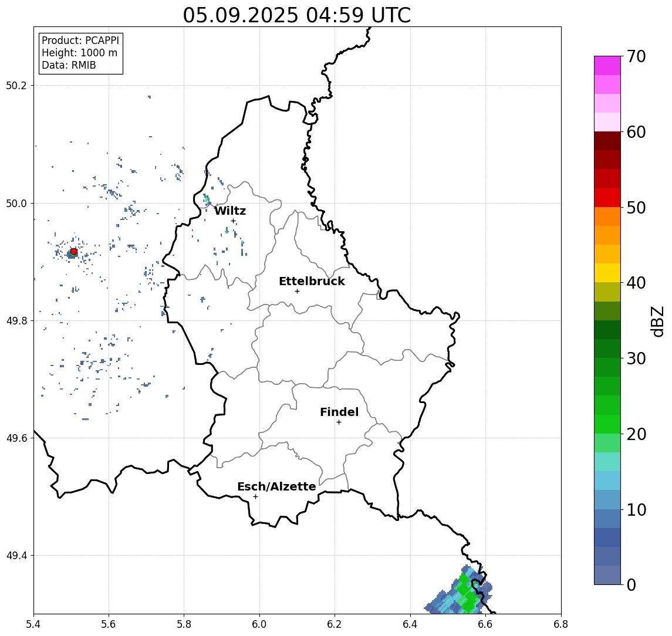Click the 'Data: RMIB' text
This screenshot has width=672, height=636.
click(x=69, y=65)
